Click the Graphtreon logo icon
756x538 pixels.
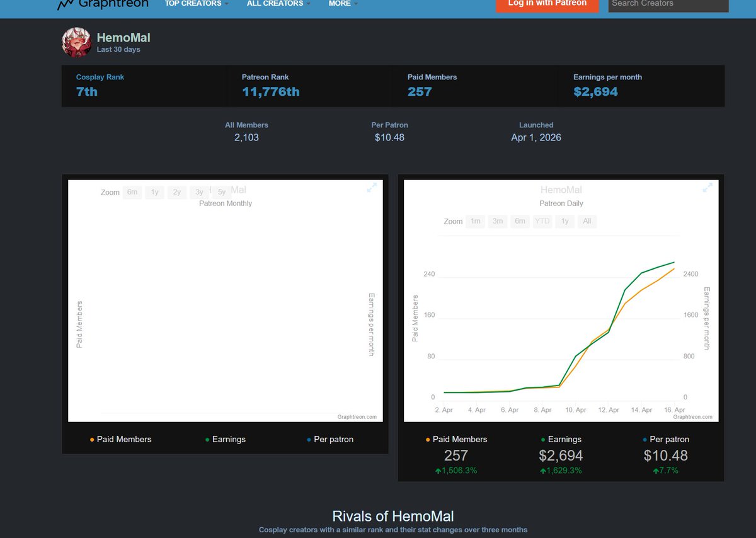click(x=65, y=4)
